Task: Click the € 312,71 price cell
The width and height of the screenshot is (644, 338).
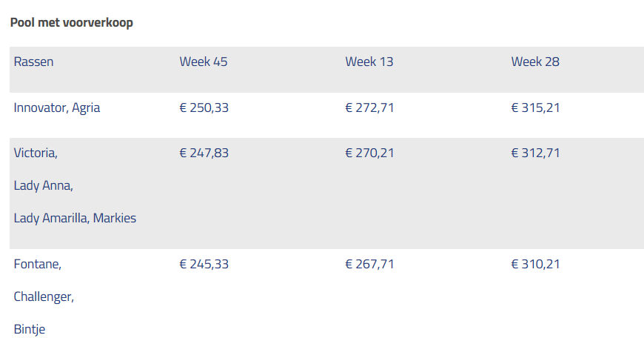Action: click(536, 153)
